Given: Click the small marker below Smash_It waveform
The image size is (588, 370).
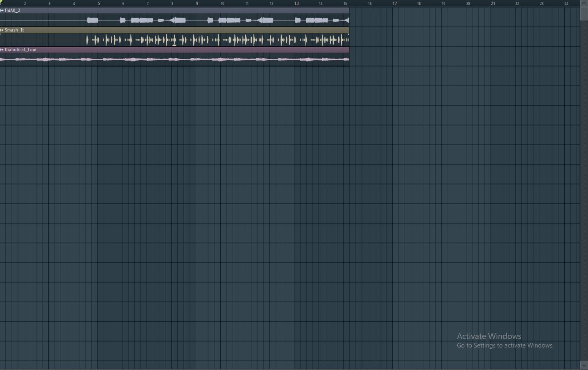Looking at the screenshot, I should [174, 45].
